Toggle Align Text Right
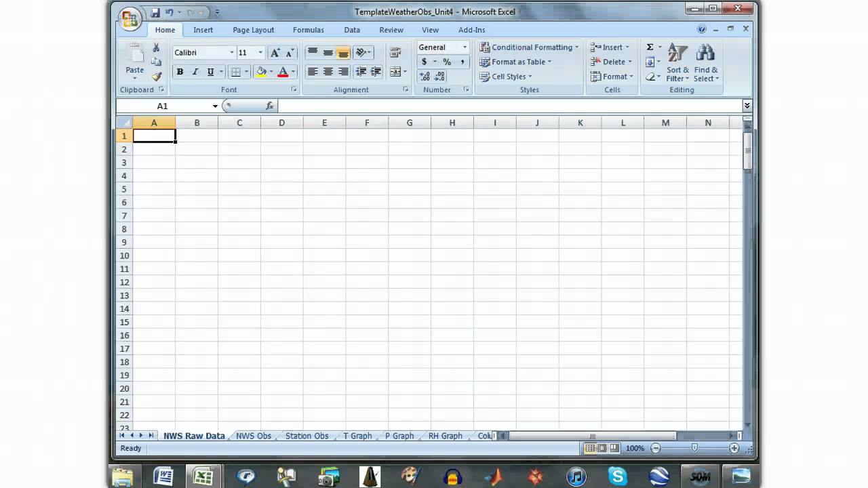This screenshot has width=868, height=488. tap(343, 71)
